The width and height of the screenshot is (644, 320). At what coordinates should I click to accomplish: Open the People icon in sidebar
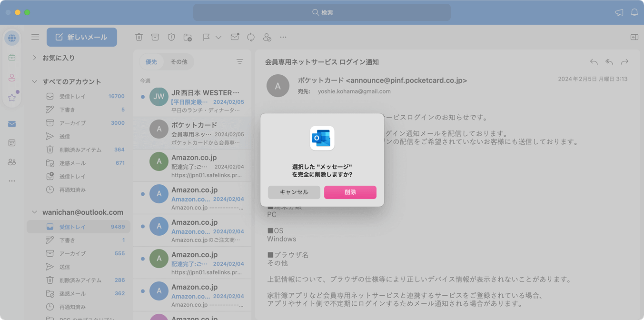click(12, 162)
